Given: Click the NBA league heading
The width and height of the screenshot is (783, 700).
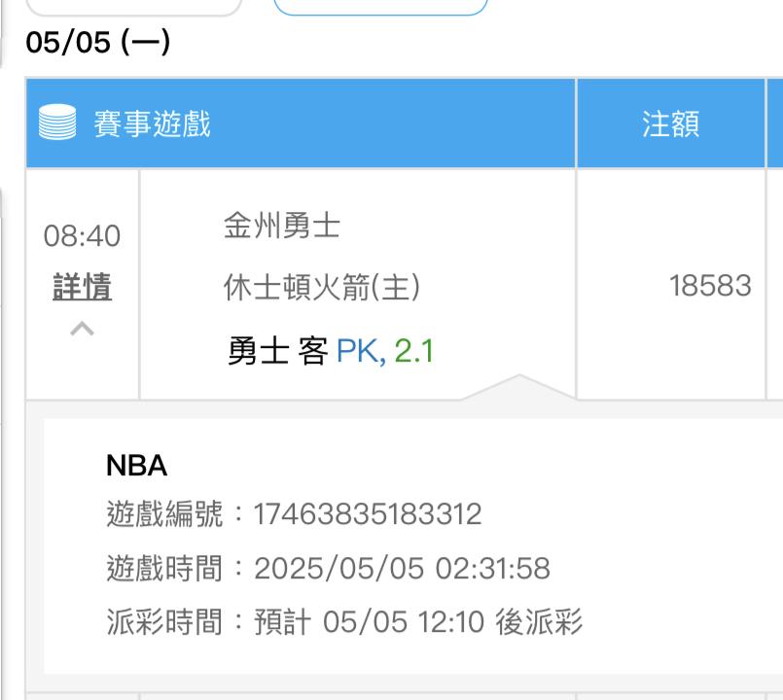Looking at the screenshot, I should (136, 467).
